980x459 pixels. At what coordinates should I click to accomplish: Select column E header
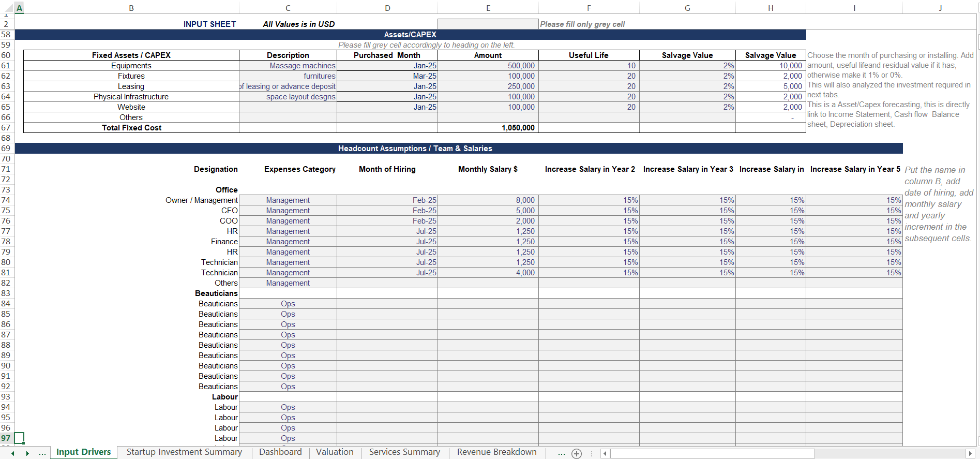coord(488,8)
